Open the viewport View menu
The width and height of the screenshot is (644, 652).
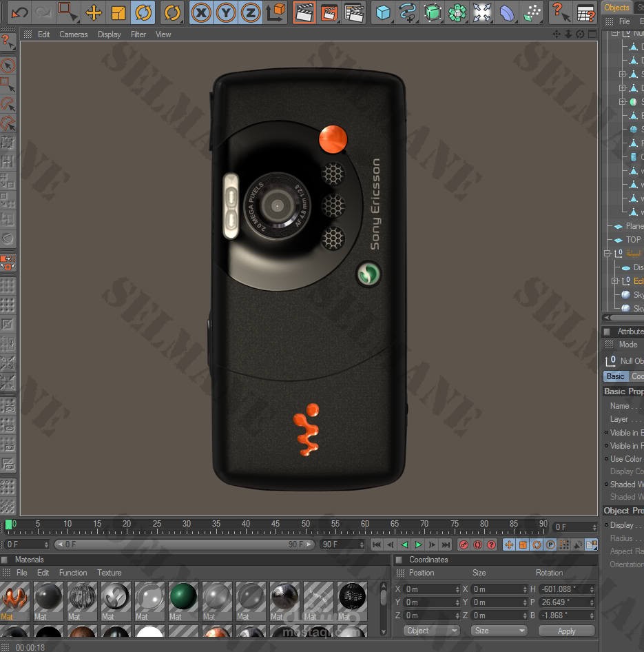pos(163,34)
